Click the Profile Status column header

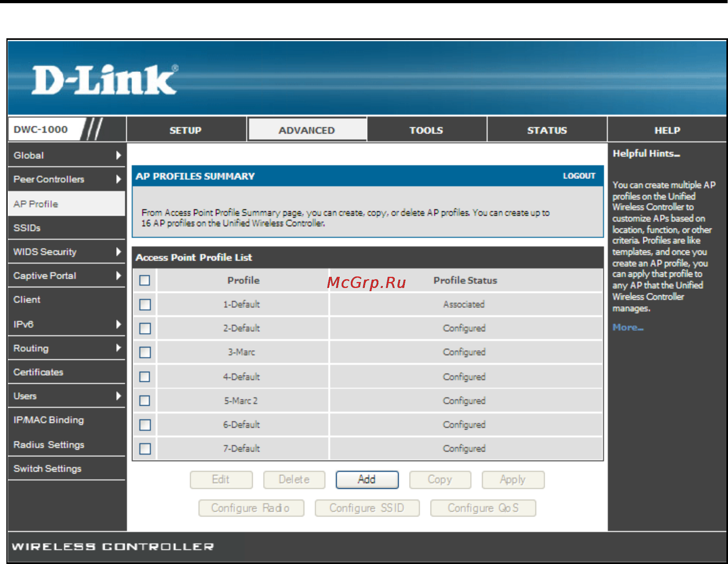click(465, 280)
